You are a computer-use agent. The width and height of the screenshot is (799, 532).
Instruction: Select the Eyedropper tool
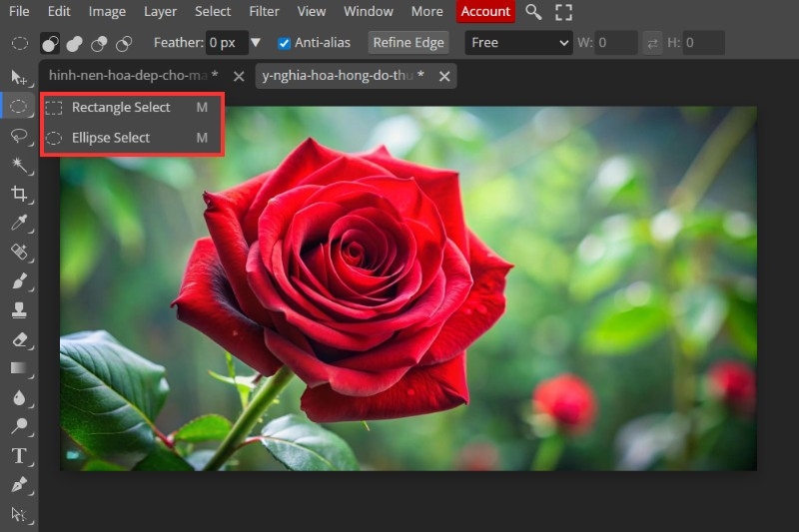(19, 223)
